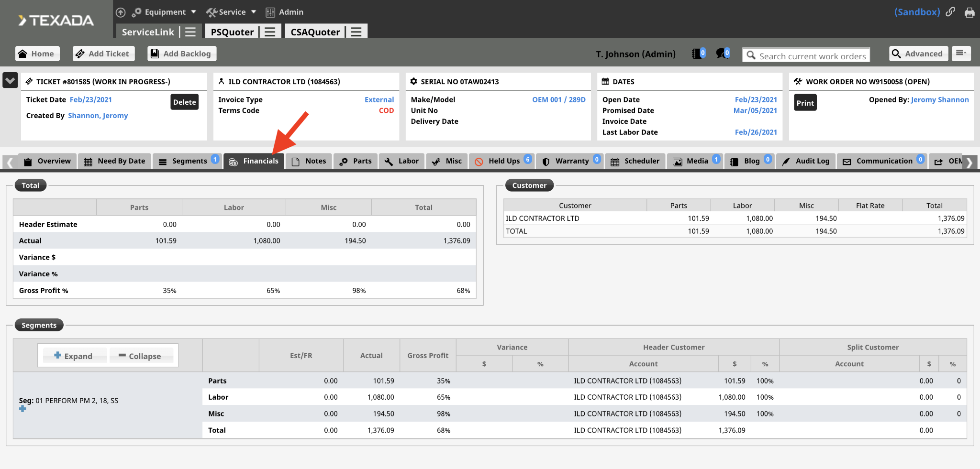Click the COD terms code
Screen dimensions: 980x469
[x=386, y=110]
